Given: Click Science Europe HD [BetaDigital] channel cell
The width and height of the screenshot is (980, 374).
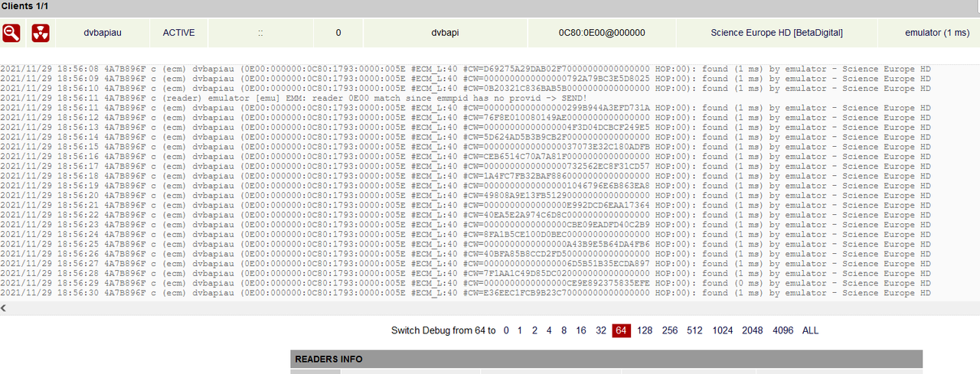Looking at the screenshot, I should pyautogui.click(x=776, y=33).
